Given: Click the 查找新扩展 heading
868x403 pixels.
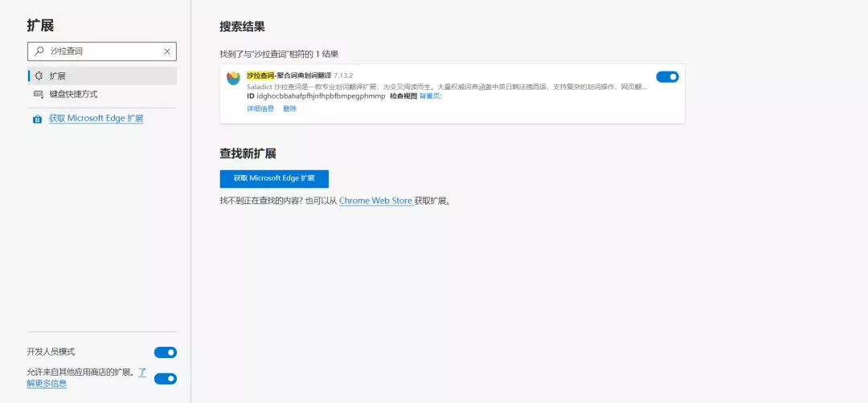Looking at the screenshot, I should (248, 153).
